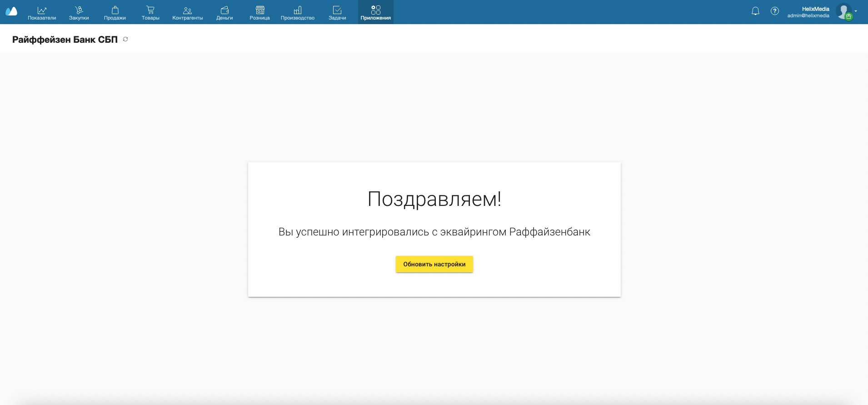Click the notifications bell icon
Viewport: 868px width, 405px height.
[755, 11]
